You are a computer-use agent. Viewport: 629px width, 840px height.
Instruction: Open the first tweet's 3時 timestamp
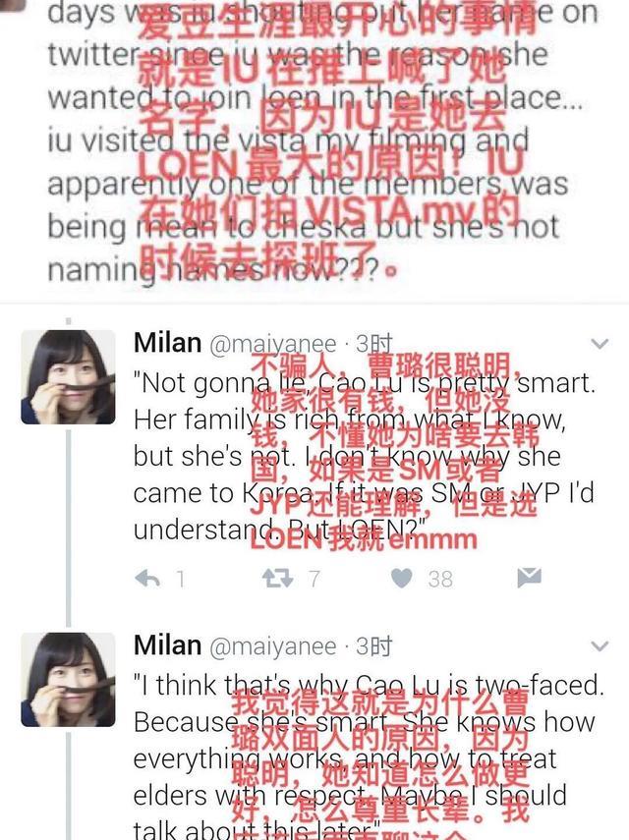click(374, 344)
